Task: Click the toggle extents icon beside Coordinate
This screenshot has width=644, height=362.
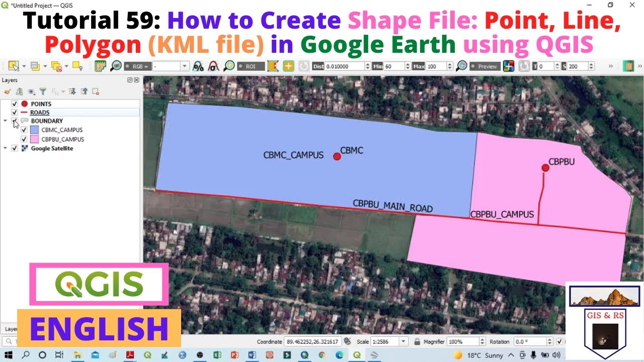Action: 347,341
